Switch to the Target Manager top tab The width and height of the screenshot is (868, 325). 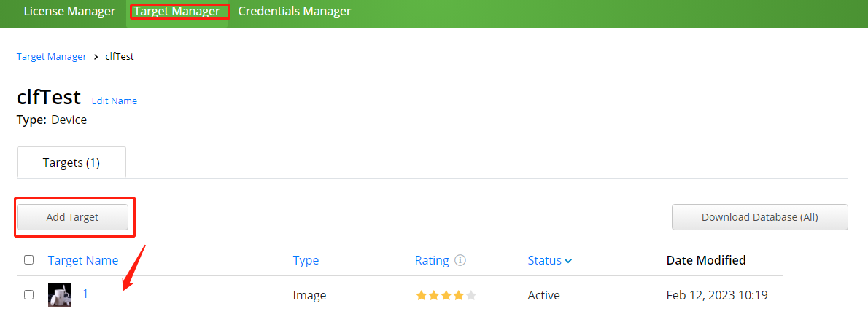click(x=177, y=12)
